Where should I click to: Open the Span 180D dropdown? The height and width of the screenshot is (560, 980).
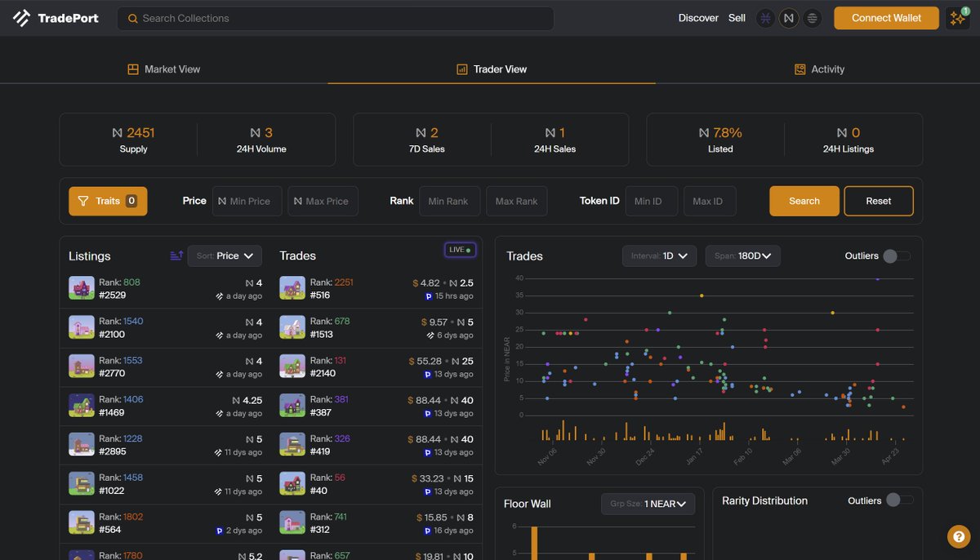(x=742, y=256)
